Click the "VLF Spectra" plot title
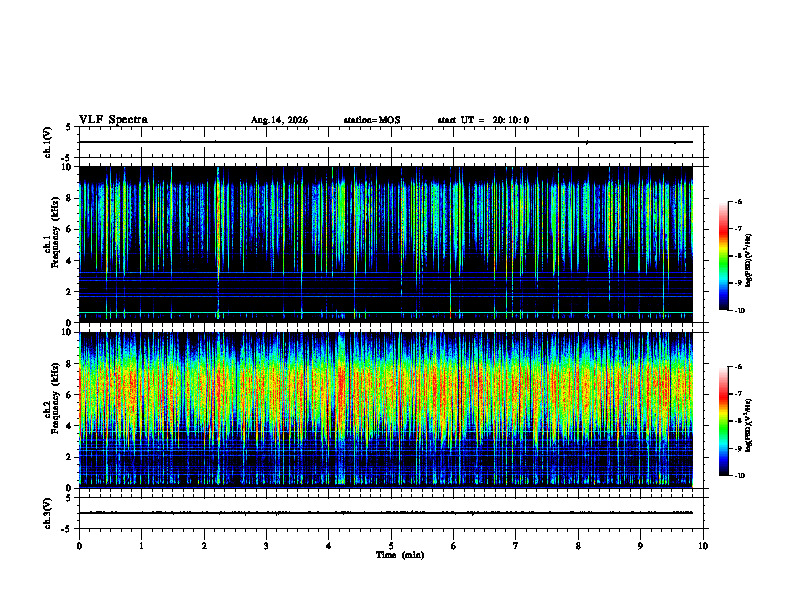792x612 pixels. coord(113,120)
